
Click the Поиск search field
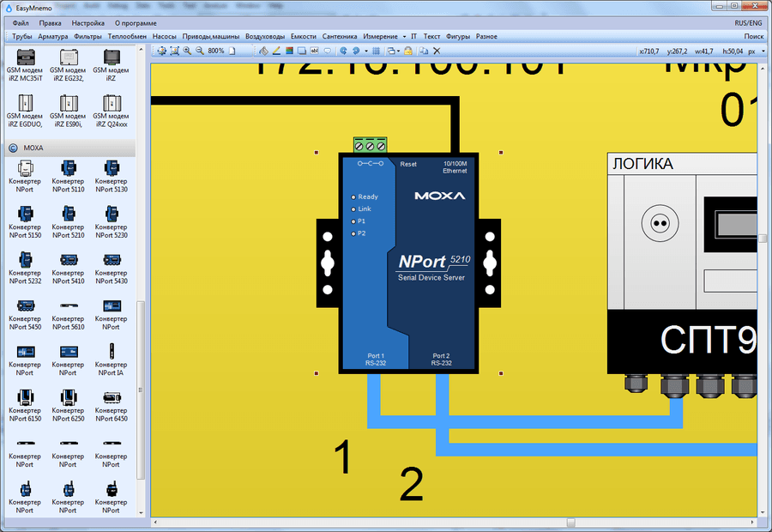[753, 36]
